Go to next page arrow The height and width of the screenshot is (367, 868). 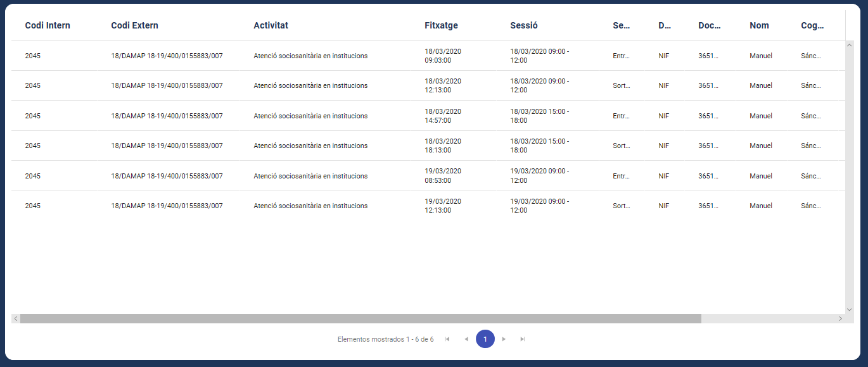[x=504, y=339]
